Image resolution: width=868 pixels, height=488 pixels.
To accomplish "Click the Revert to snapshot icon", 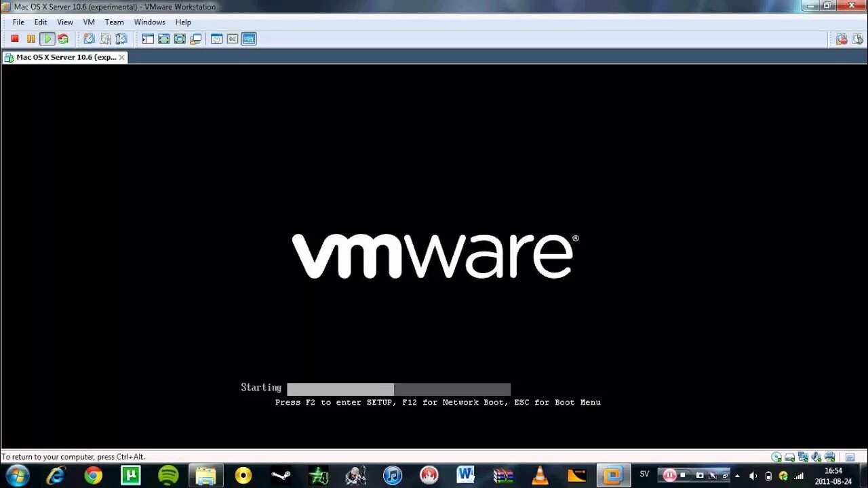I will pos(105,39).
